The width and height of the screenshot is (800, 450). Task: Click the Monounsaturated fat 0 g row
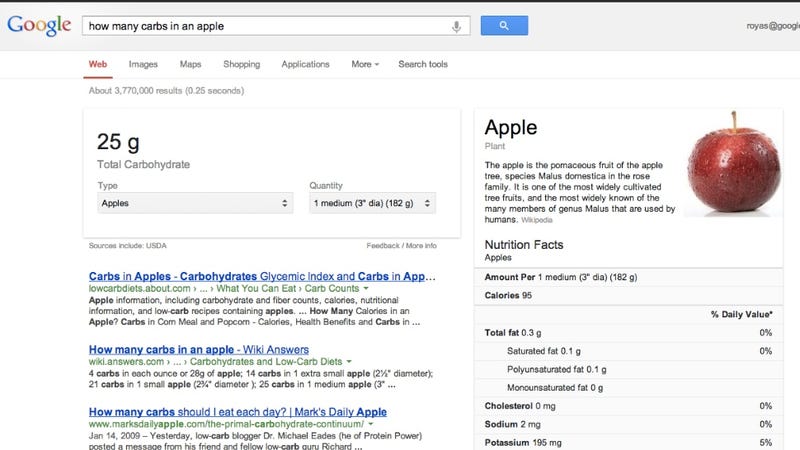click(629, 388)
